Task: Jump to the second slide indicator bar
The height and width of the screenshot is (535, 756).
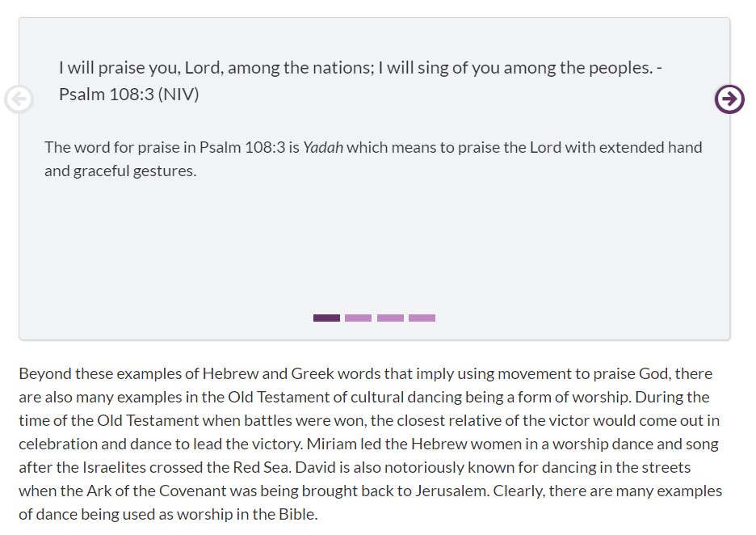Action: [x=358, y=318]
